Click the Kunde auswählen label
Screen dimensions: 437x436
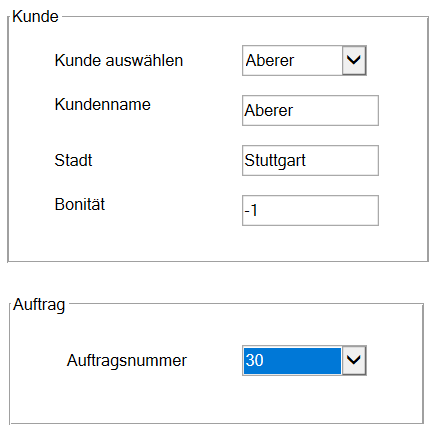(x=119, y=60)
